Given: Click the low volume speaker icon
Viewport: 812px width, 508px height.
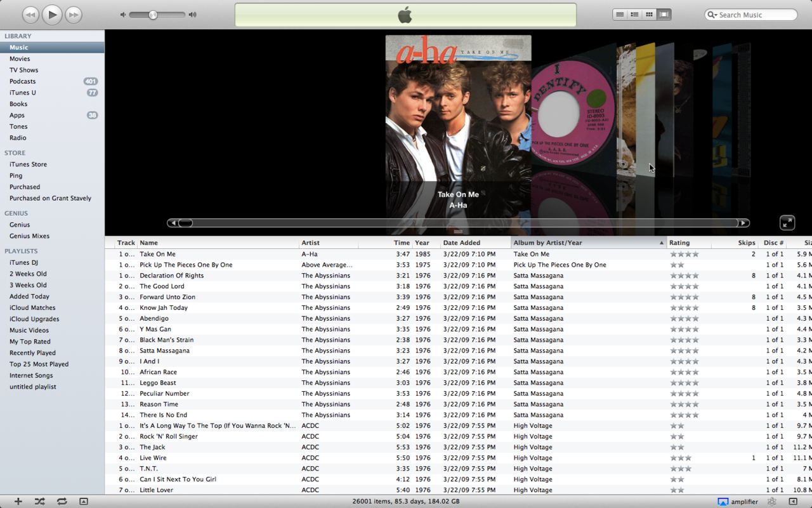Looking at the screenshot, I should (x=123, y=15).
